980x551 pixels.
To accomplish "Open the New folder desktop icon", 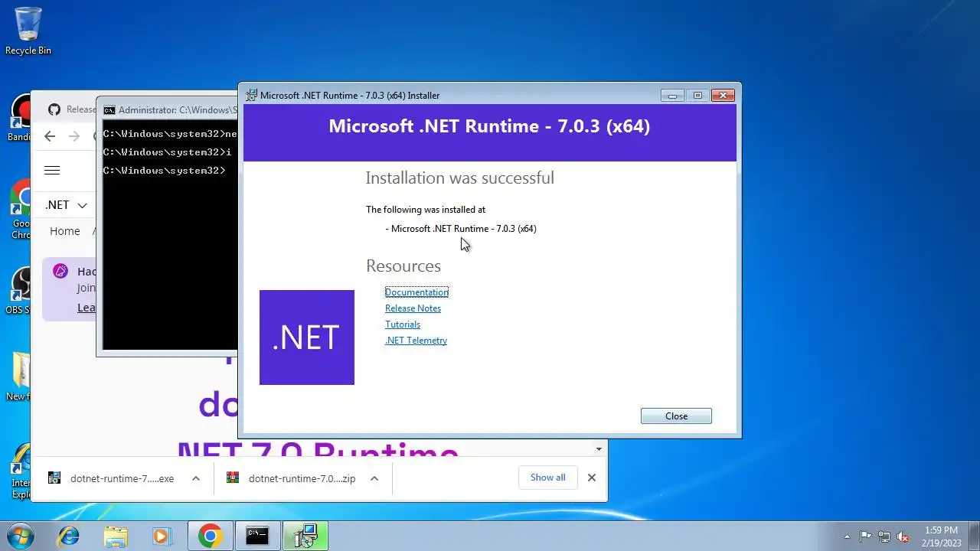I will click(20, 377).
